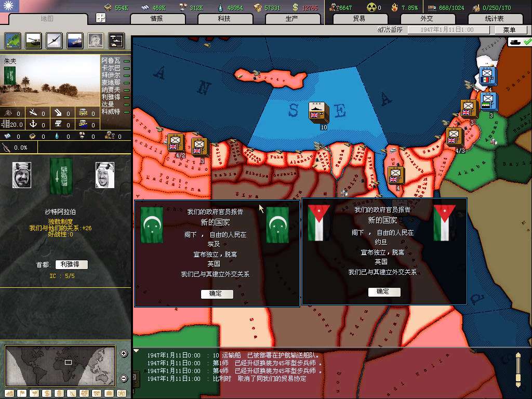
Task: Open the 地图 map tab
Action: click(47, 18)
